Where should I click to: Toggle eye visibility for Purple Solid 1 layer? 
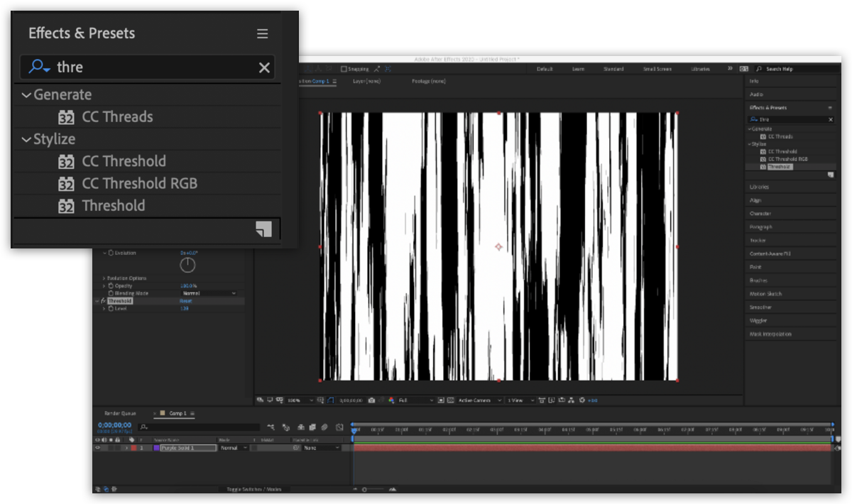pyautogui.click(x=98, y=449)
